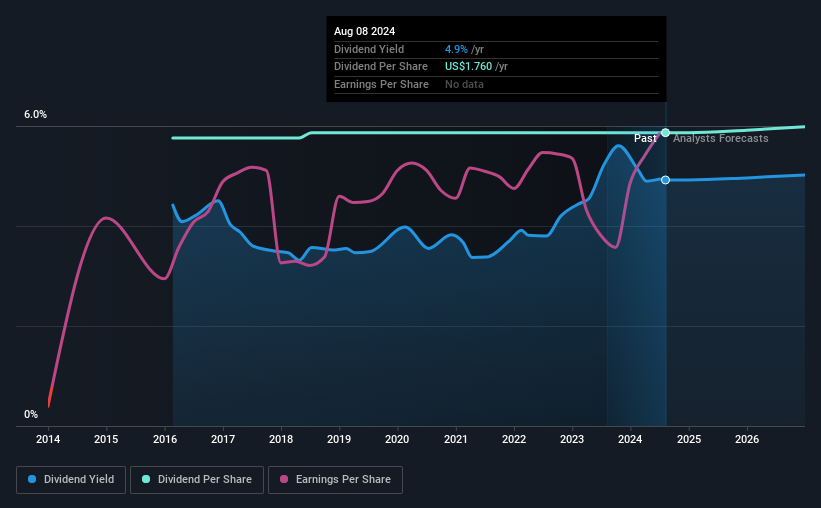Click the 2022 x-axis label
Screen dimensions: 821x508
coord(514,439)
